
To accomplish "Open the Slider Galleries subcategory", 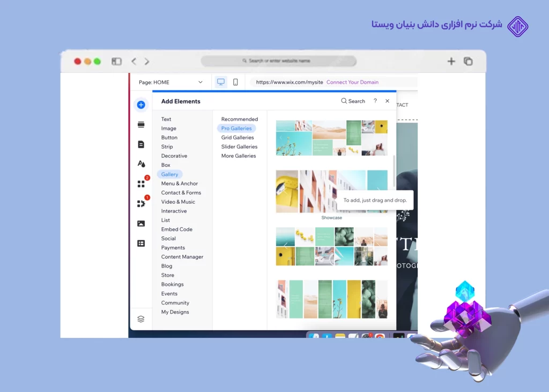I will click(239, 146).
